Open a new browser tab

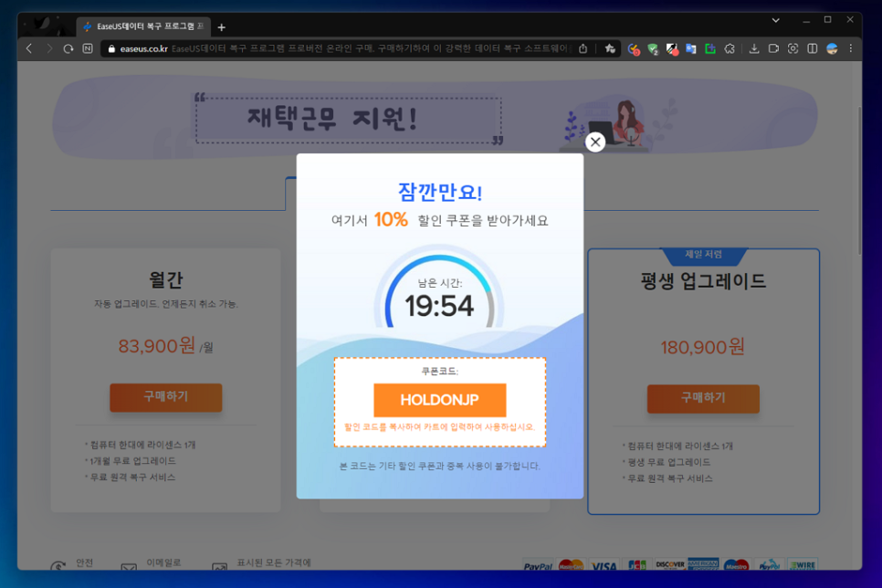point(222,27)
